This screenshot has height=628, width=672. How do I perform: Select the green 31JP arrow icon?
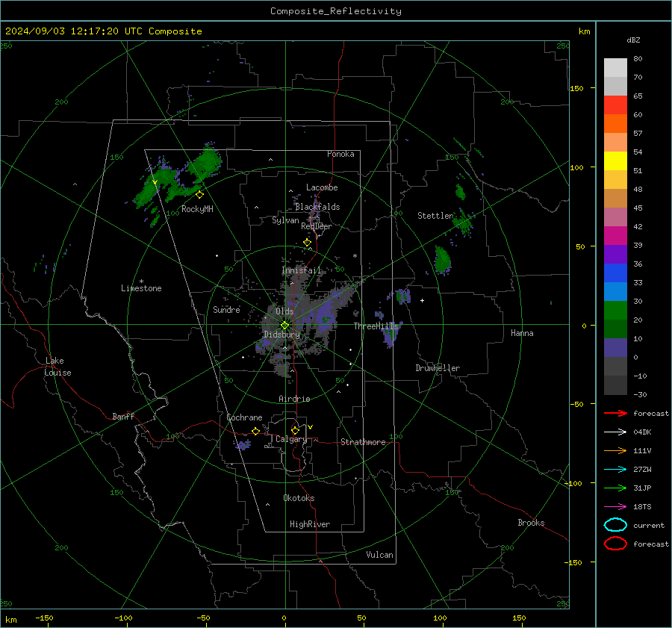[615, 488]
